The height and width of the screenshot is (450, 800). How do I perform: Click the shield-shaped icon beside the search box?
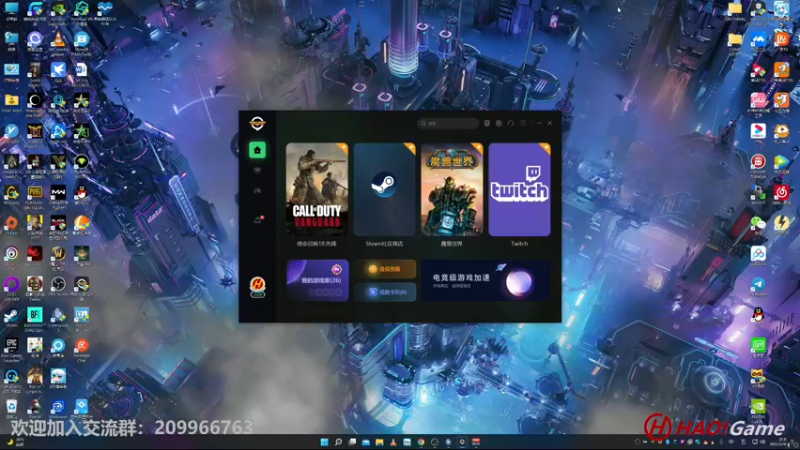pos(487,123)
